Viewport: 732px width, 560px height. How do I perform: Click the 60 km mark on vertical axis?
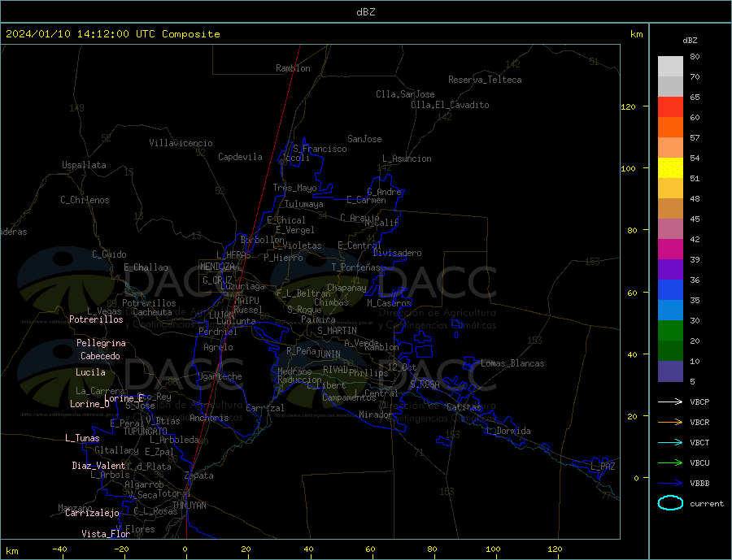(x=632, y=293)
